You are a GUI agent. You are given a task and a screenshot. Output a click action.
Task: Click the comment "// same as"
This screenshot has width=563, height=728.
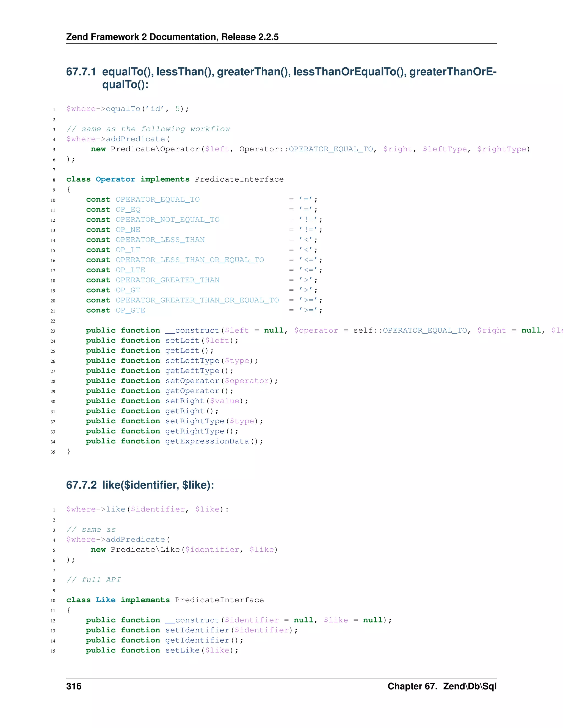tap(91, 530)
